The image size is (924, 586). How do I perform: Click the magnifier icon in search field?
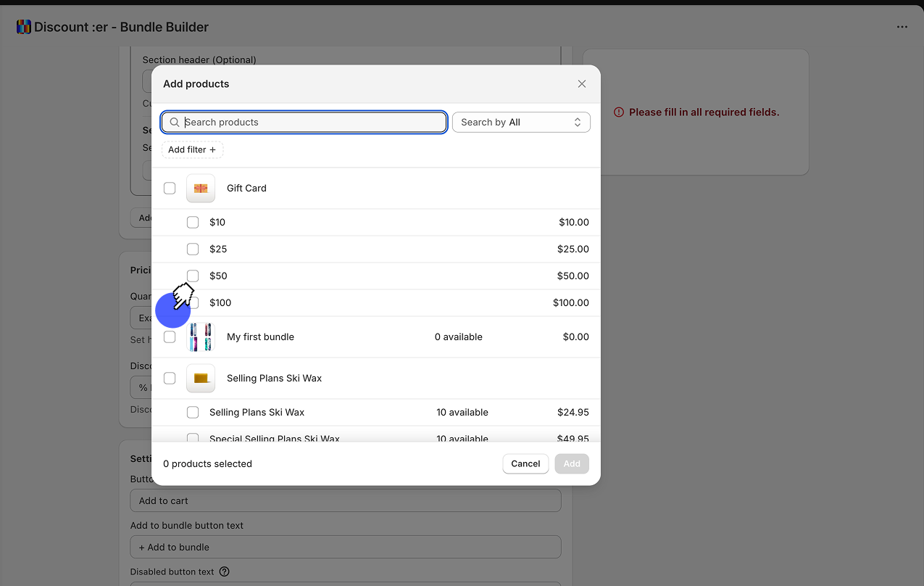click(x=175, y=123)
